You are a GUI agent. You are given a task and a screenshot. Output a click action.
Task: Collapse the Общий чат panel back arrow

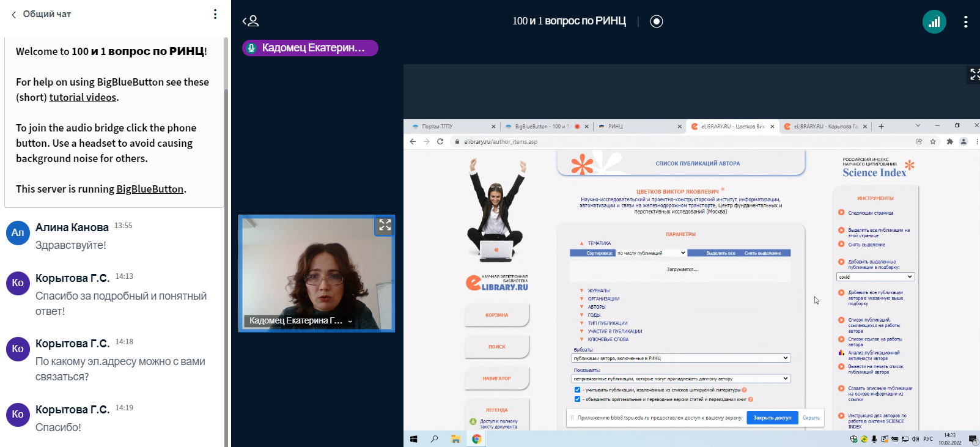click(x=13, y=14)
